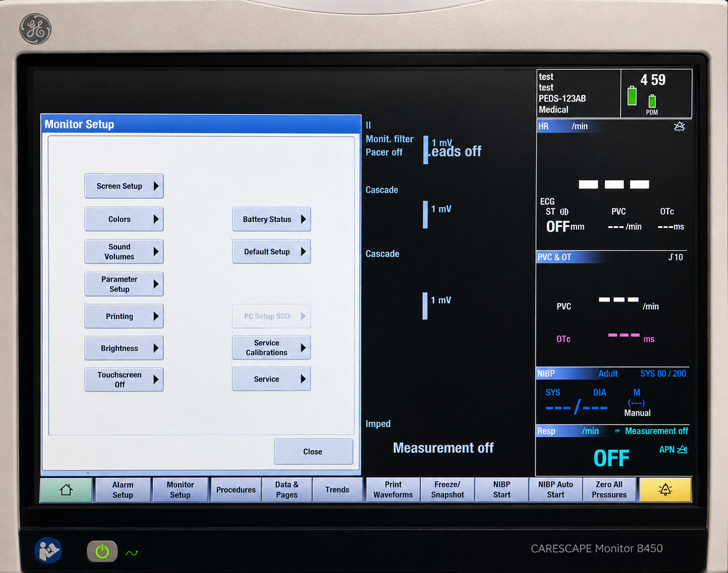
Task: Click the NIBP Adult label
Action: pyautogui.click(x=608, y=374)
